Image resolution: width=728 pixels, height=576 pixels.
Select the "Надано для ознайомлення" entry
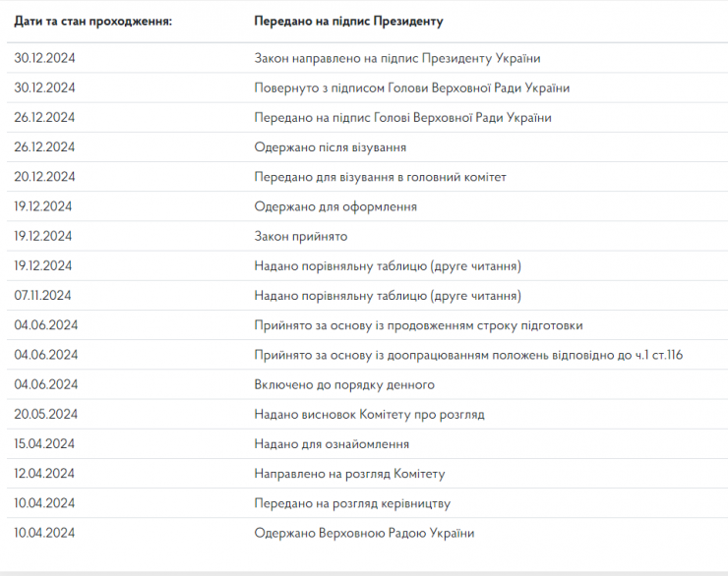tap(332, 443)
